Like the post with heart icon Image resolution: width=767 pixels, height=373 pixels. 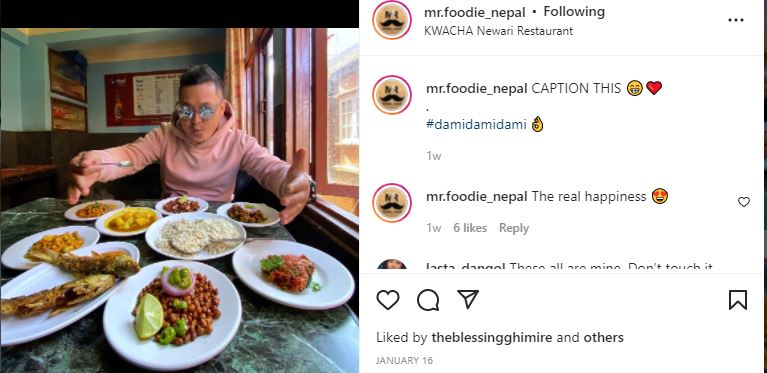[388, 300]
